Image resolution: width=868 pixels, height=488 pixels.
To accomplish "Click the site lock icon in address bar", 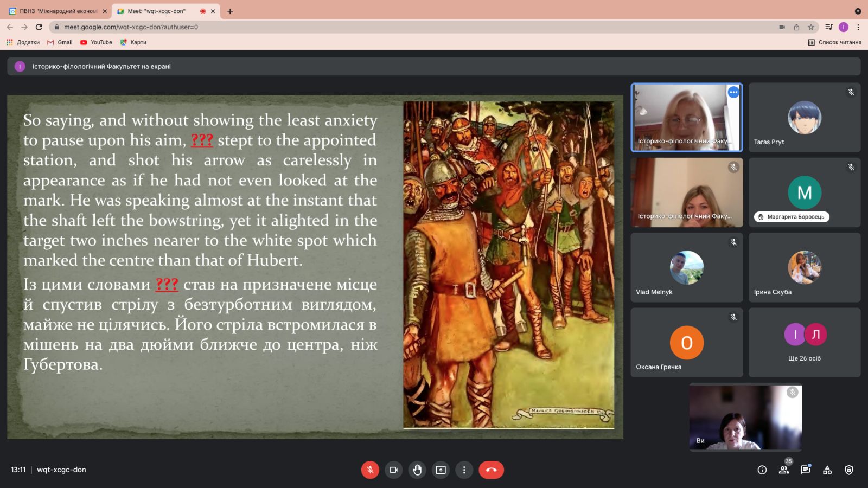I will tap(56, 27).
